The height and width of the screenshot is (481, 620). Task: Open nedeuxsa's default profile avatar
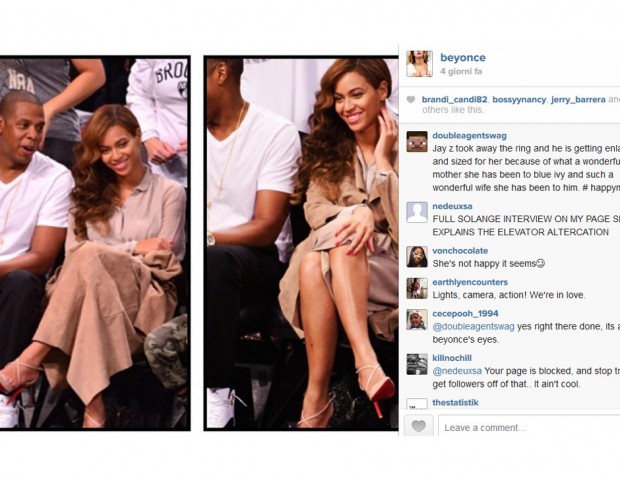[417, 212]
